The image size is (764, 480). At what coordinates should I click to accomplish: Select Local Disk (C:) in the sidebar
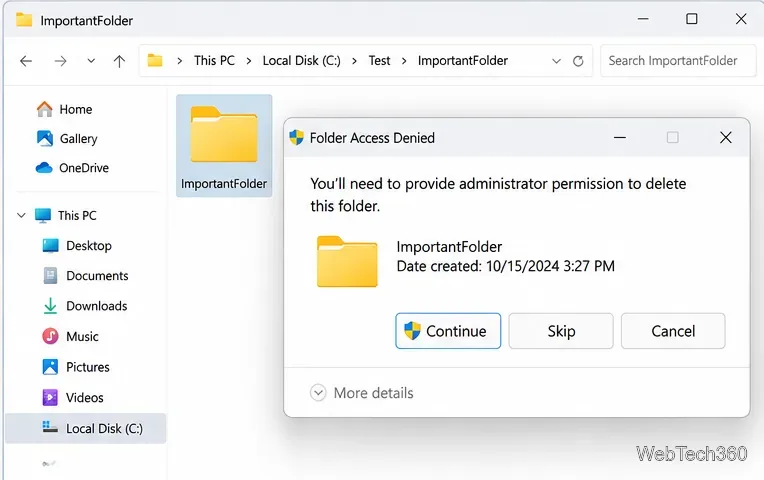pos(86,428)
